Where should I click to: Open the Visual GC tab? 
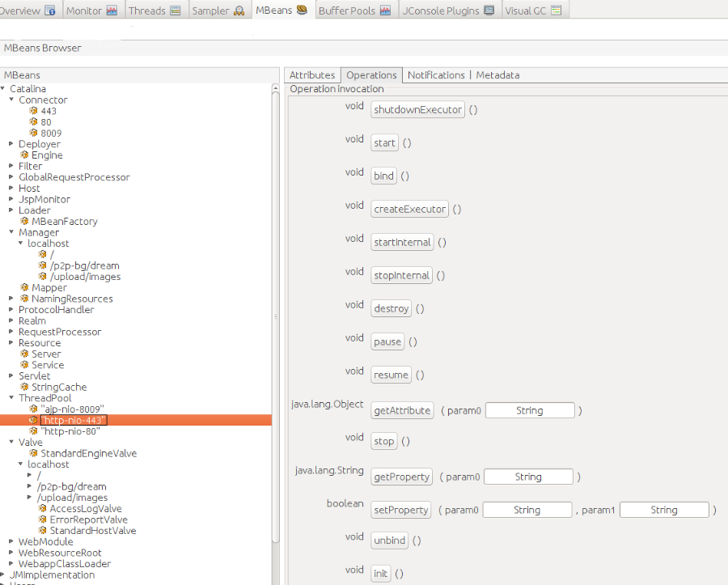526,11
